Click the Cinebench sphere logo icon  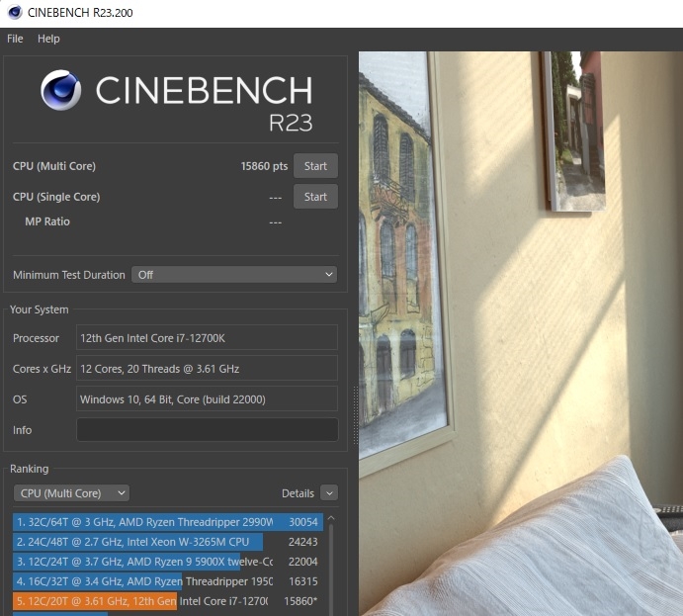[x=61, y=90]
